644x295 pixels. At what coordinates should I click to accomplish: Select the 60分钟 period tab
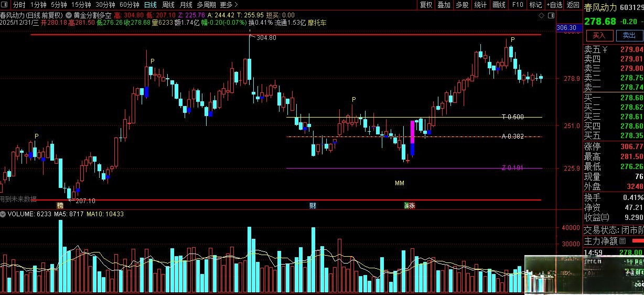click(129, 5)
